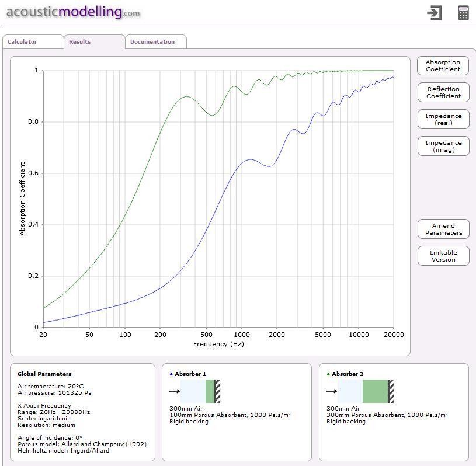Show the Reflection Coefficient graph
Image resolution: width=476 pixels, height=466 pixels.
pyautogui.click(x=443, y=93)
